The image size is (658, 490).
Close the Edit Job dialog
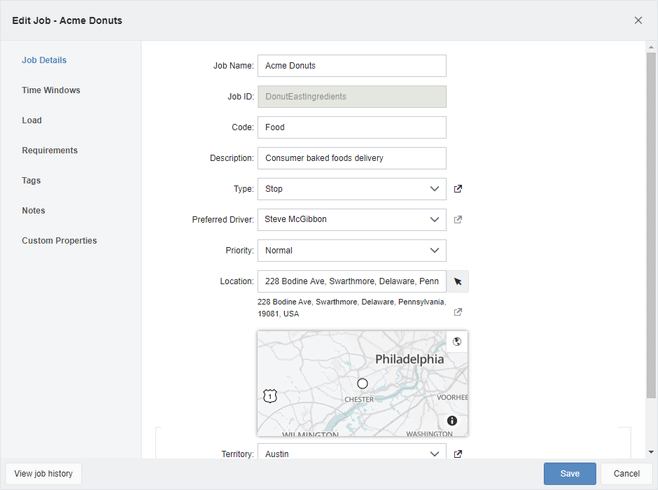(x=638, y=20)
